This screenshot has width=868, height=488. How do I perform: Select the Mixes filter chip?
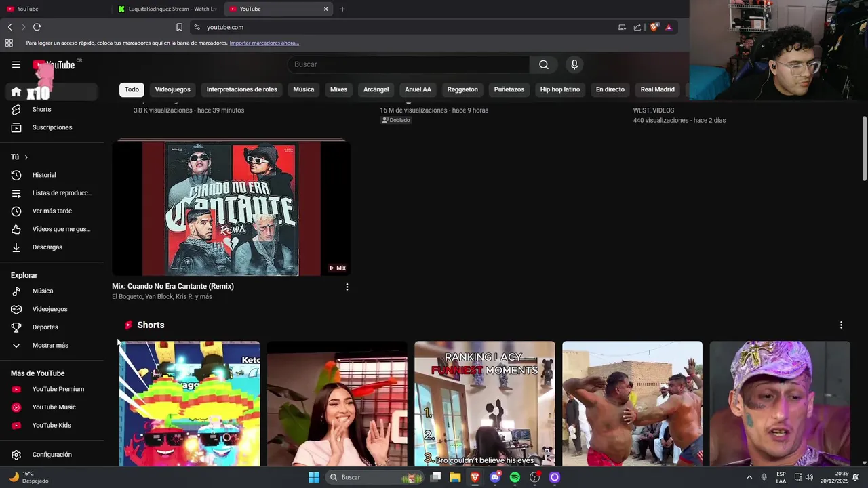tap(338, 89)
